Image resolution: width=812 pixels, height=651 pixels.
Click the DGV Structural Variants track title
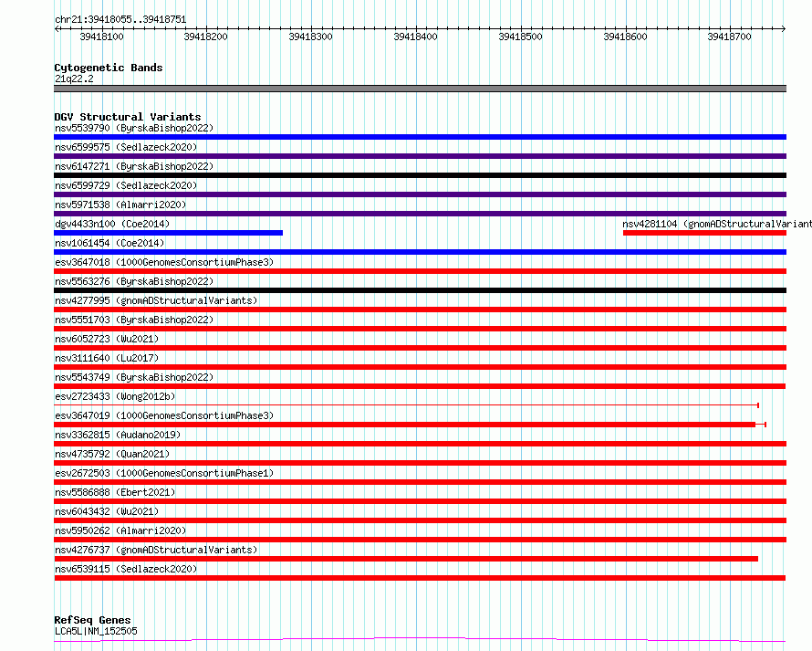128,117
